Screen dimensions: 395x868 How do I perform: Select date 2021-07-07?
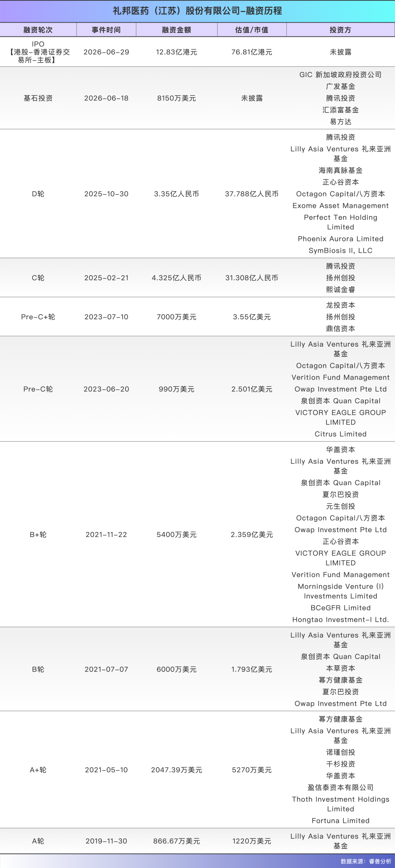pos(106,670)
